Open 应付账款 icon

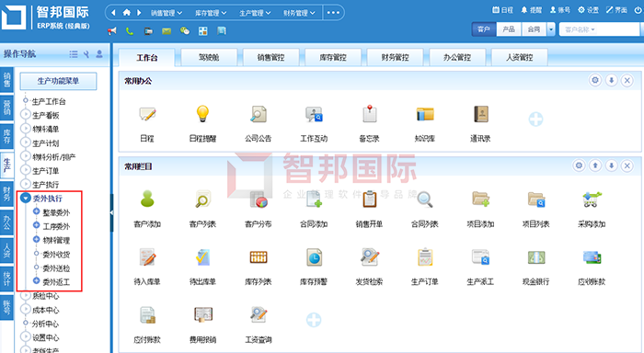(x=147, y=314)
